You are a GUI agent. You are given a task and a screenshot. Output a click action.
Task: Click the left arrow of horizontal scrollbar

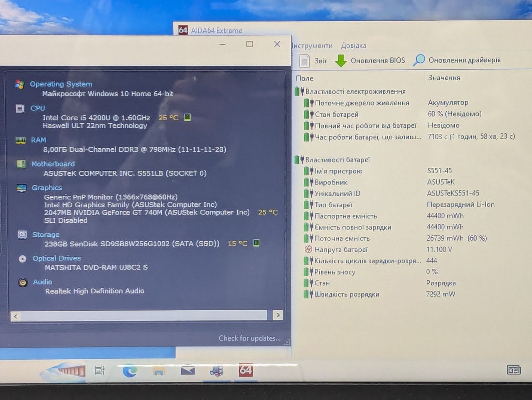16,316
